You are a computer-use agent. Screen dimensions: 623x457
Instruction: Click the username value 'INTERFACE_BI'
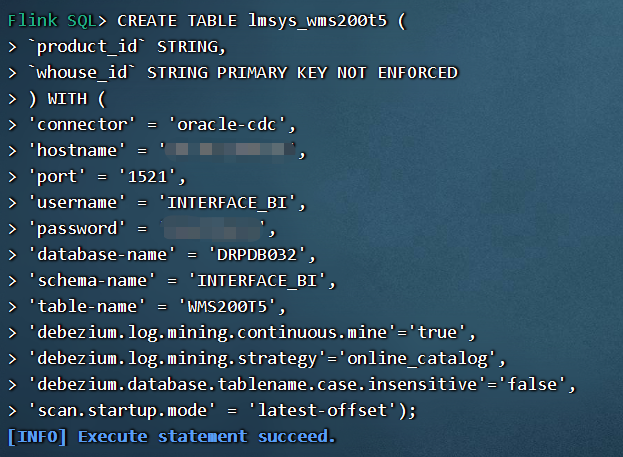click(227, 203)
